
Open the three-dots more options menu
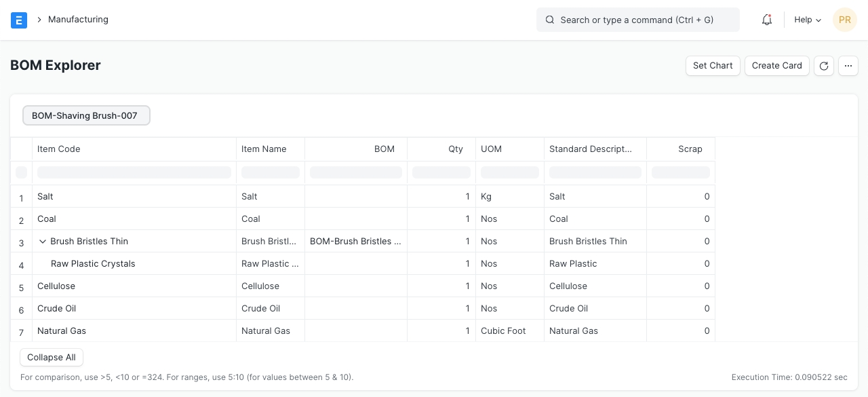point(848,66)
